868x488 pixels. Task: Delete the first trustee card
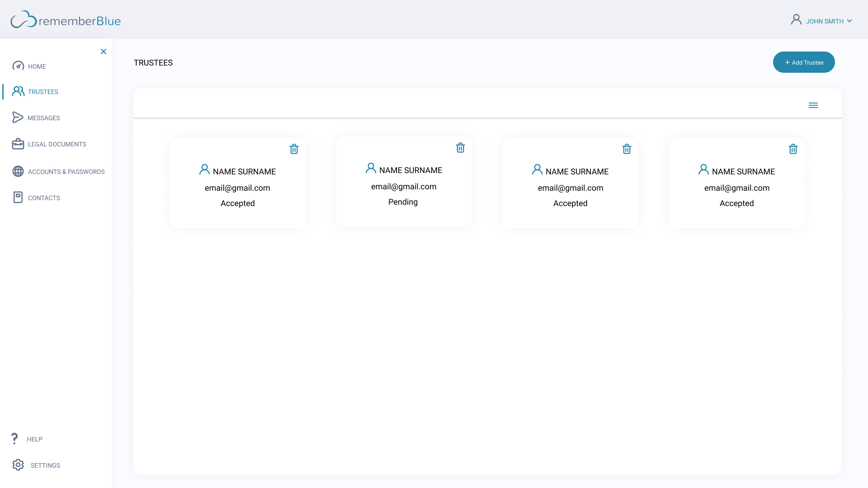pyautogui.click(x=294, y=149)
